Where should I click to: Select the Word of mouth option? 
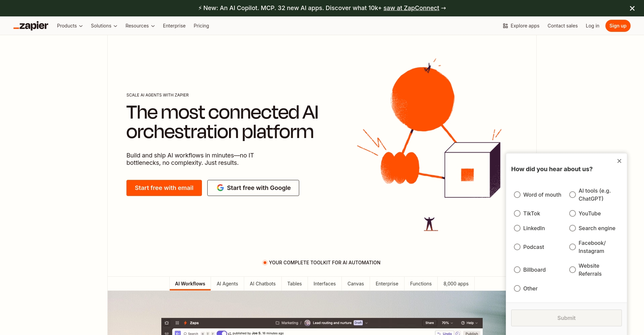517,195
